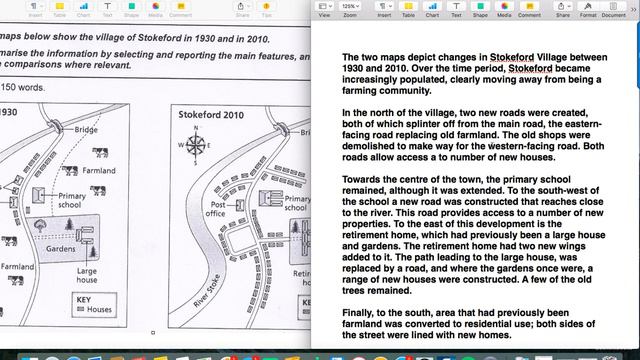Click 'Gardens' label on 1930 map
640x360 pixels.
pyautogui.click(x=60, y=249)
